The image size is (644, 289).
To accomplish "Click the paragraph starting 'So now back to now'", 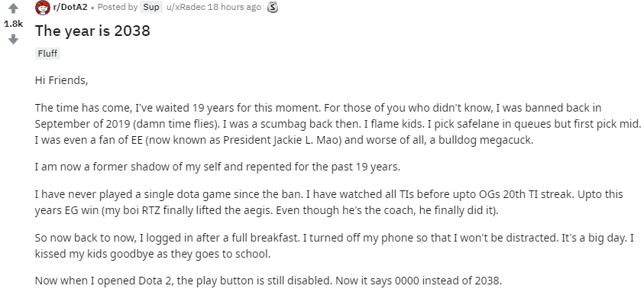I will [x=335, y=246].
